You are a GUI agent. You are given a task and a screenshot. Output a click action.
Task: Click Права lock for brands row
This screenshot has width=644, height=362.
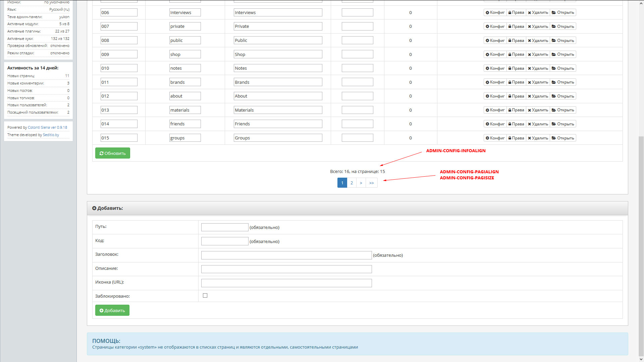516,82
